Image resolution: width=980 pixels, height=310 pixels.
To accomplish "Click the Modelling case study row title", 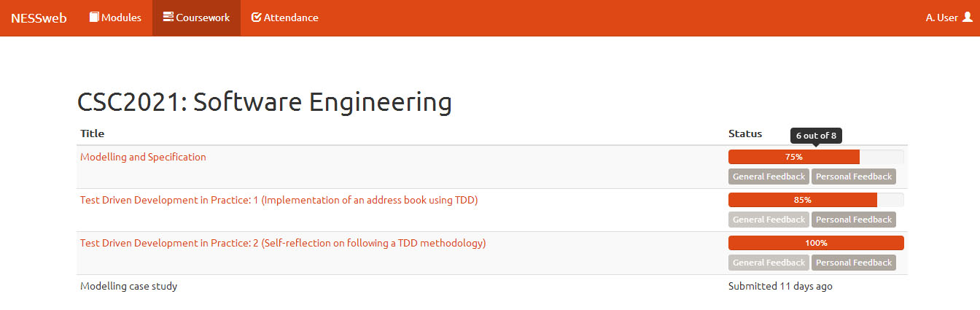I will coord(128,286).
